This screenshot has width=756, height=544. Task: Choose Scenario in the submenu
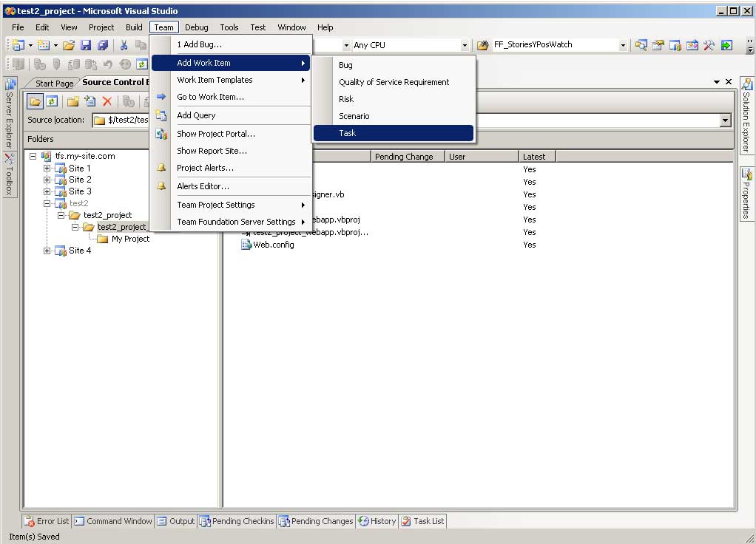(x=394, y=116)
